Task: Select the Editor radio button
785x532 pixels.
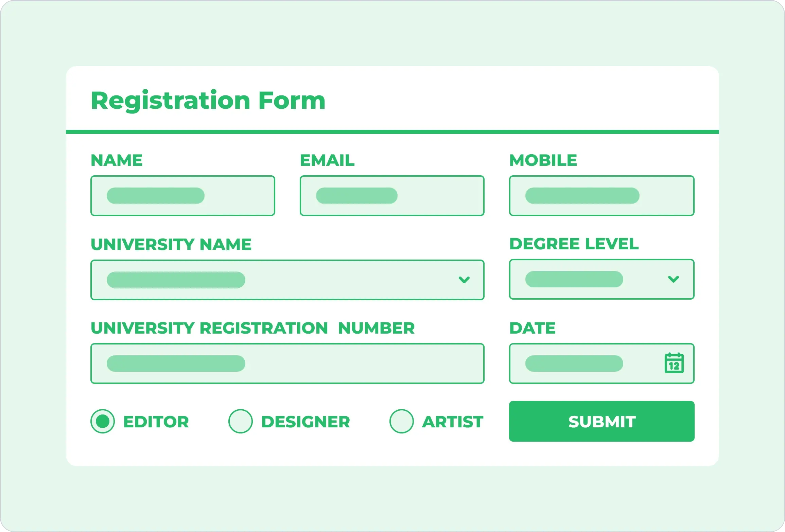Action: point(103,421)
